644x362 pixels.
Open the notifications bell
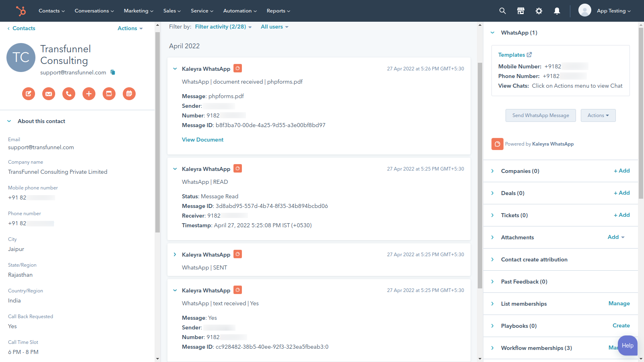[x=557, y=11]
